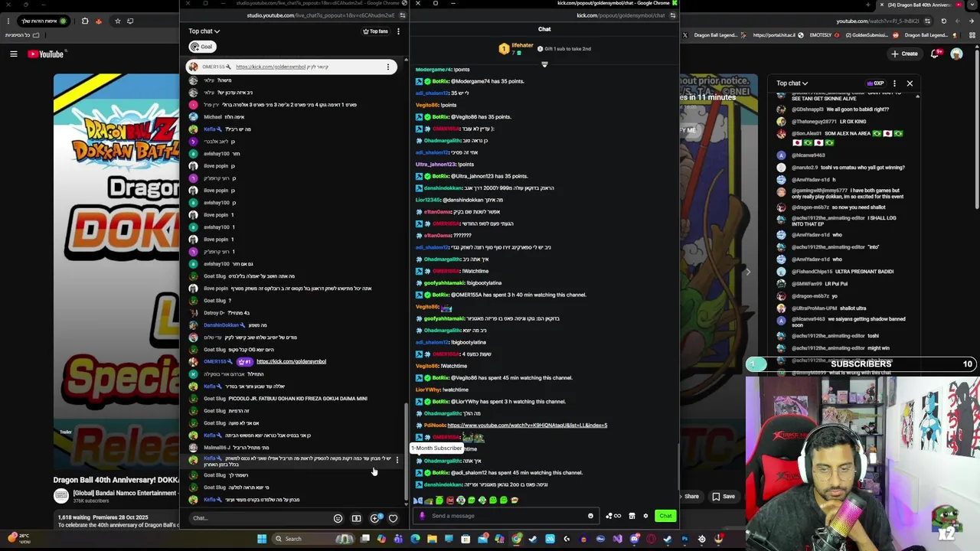Screen dimensions: 980x551
Task: Open Kick chat shop icon
Action: [632, 516]
